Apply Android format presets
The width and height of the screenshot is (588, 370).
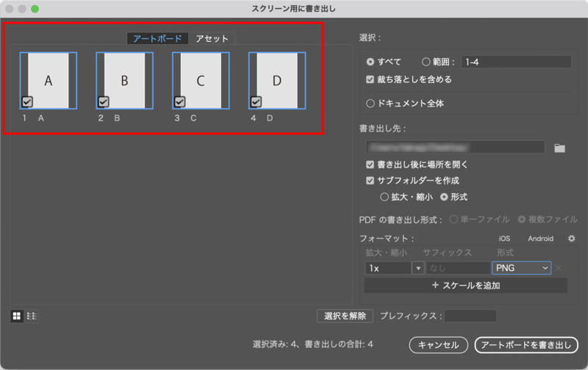click(x=540, y=239)
